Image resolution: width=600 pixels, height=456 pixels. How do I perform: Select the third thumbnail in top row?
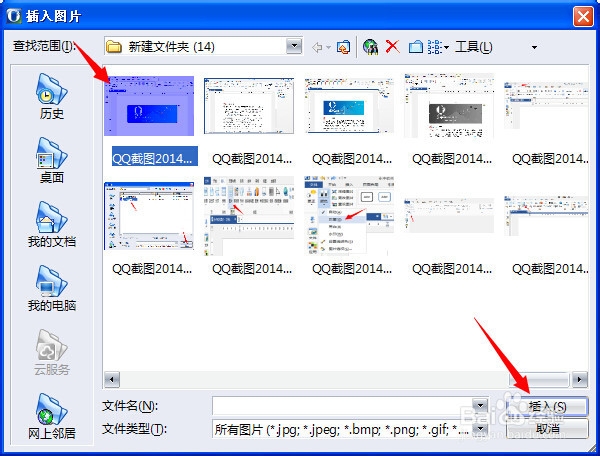(x=349, y=106)
